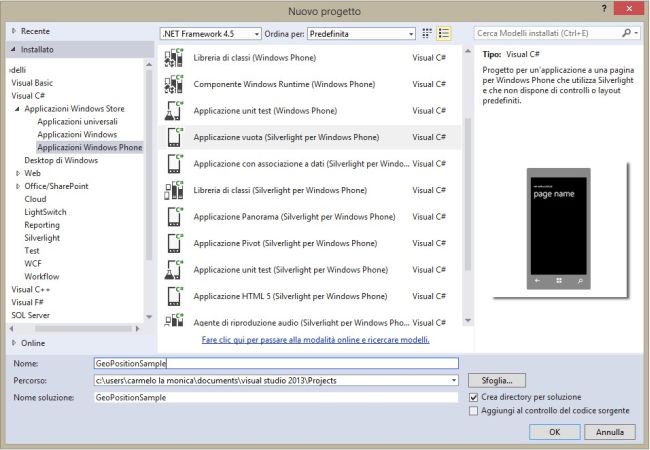The height and width of the screenshot is (450, 650).
Task: Click the Applicazione con associazione a dati icon
Action: (174, 164)
